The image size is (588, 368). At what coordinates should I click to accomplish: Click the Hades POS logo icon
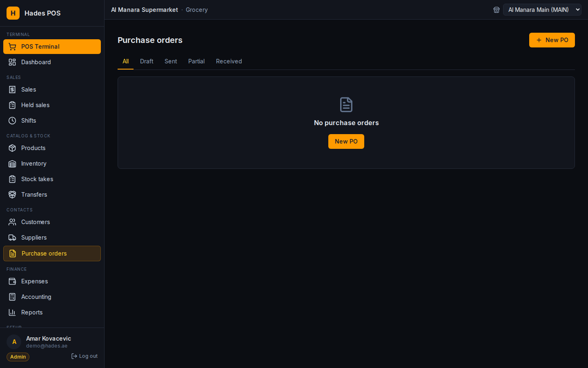click(x=13, y=13)
